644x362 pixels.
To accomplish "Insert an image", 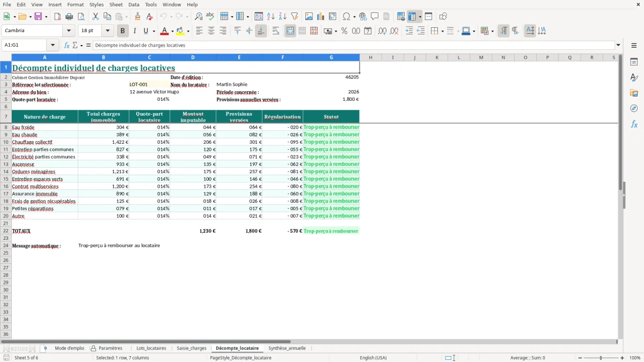I will click(309, 17).
